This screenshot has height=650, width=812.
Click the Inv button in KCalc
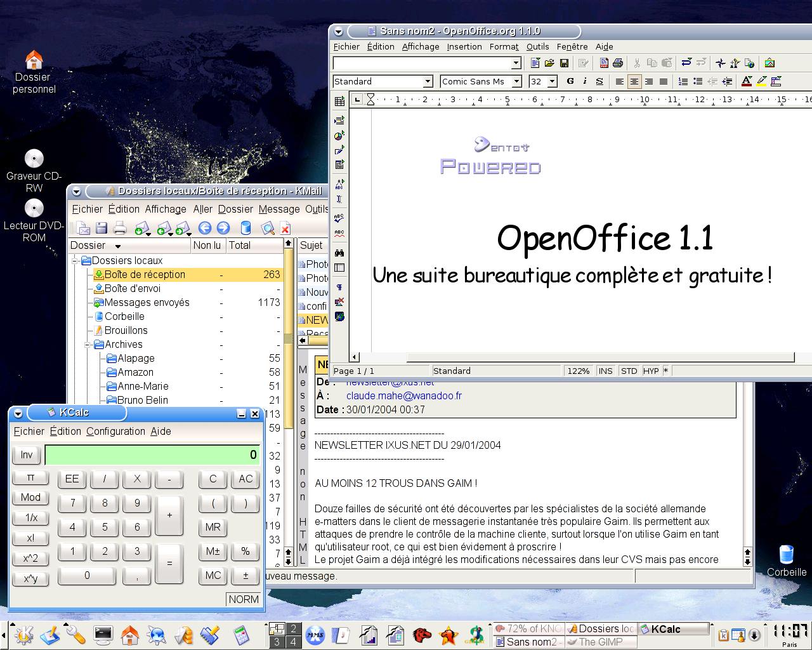[x=27, y=454]
